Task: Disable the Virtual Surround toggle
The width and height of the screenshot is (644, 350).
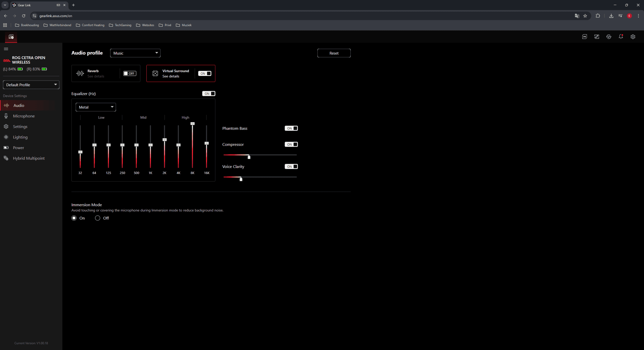Action: coord(205,73)
